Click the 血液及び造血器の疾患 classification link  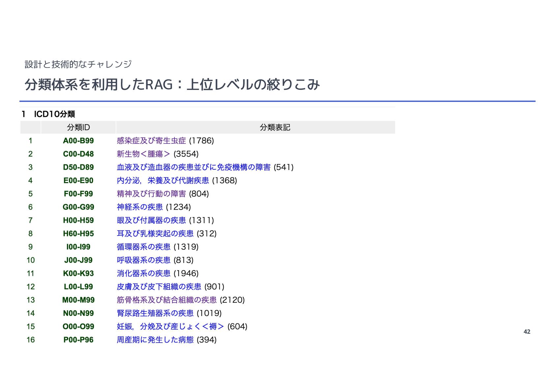[193, 167]
